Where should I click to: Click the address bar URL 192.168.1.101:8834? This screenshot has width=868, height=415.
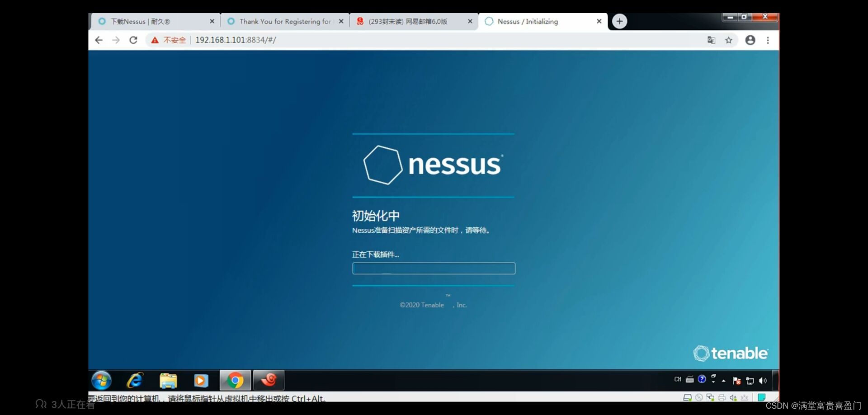pos(236,40)
